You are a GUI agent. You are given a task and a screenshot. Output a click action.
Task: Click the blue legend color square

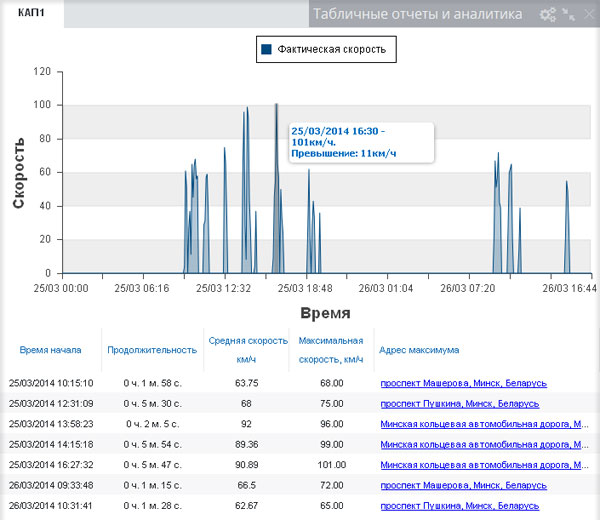point(266,48)
